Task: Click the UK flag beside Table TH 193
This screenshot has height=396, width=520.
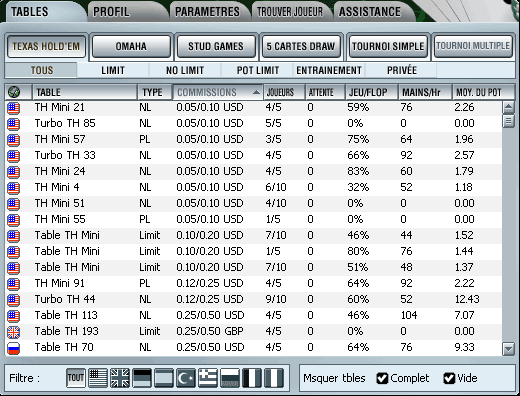Action: [13, 332]
